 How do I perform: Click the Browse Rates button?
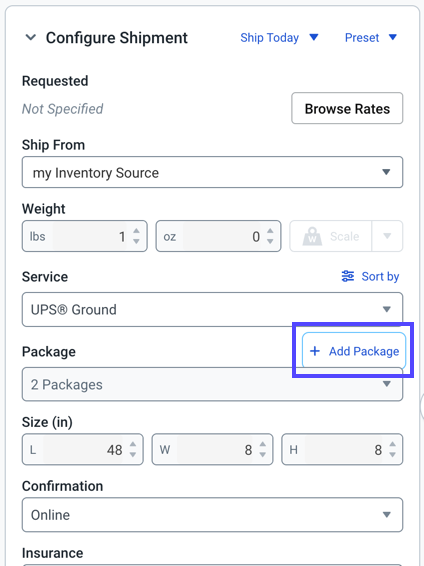point(347,108)
